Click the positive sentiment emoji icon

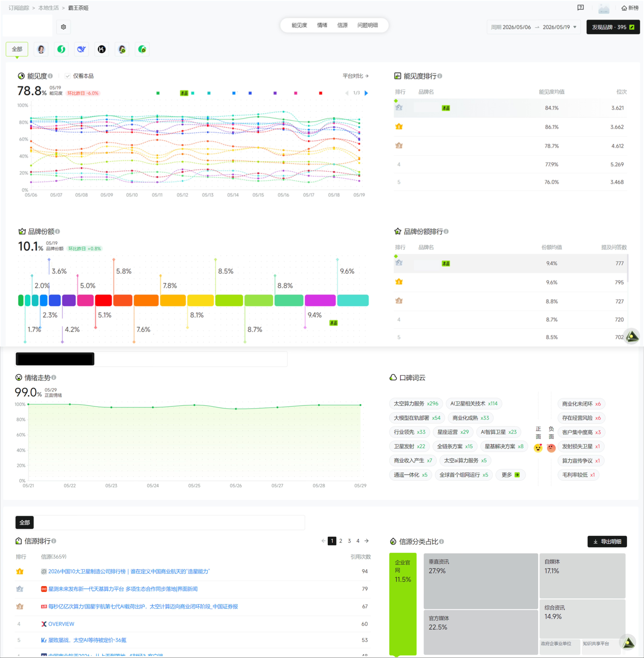[x=538, y=448]
